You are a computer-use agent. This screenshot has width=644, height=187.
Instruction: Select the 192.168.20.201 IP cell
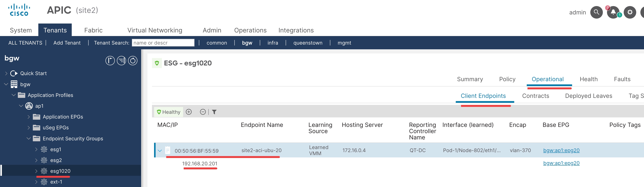click(x=199, y=163)
